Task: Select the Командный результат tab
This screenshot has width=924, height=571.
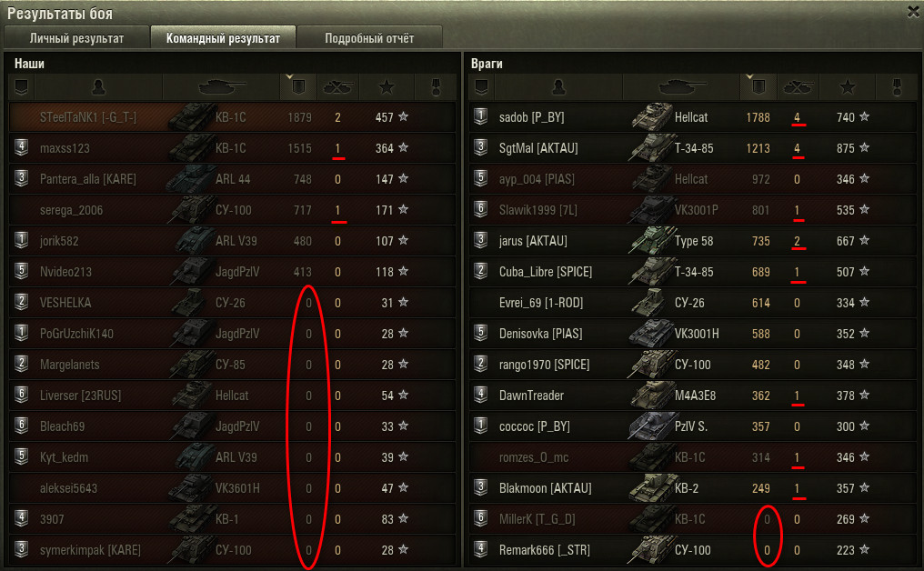Action: pos(223,38)
